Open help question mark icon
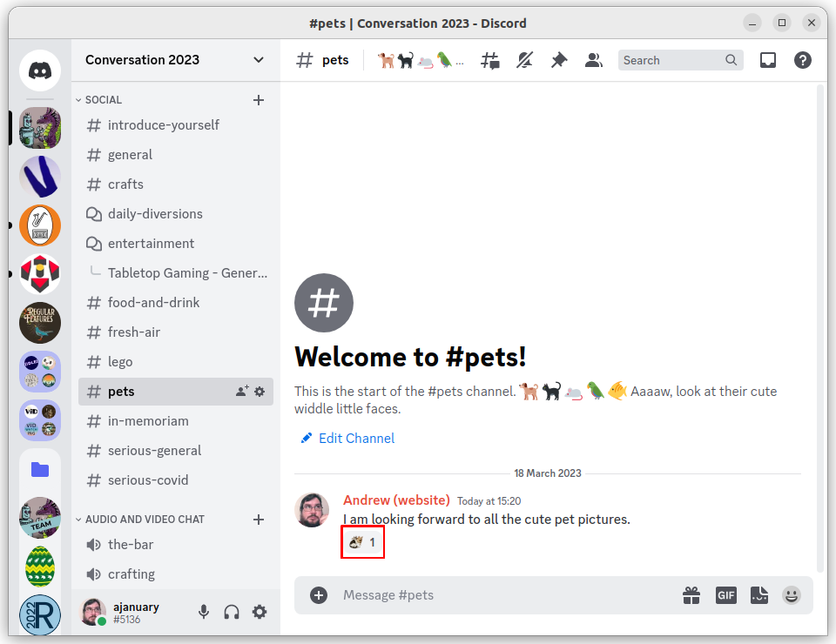Viewport: 836px width, 644px height. (802, 60)
